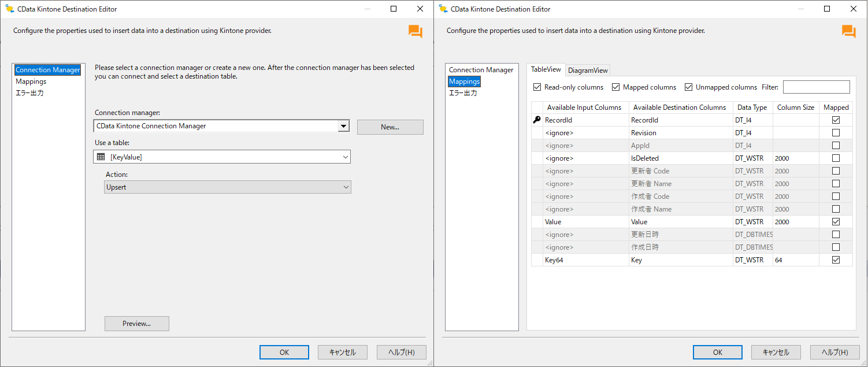Click the orange feedback chat icon, left window
Screen dimensions: 868x367
point(415,32)
